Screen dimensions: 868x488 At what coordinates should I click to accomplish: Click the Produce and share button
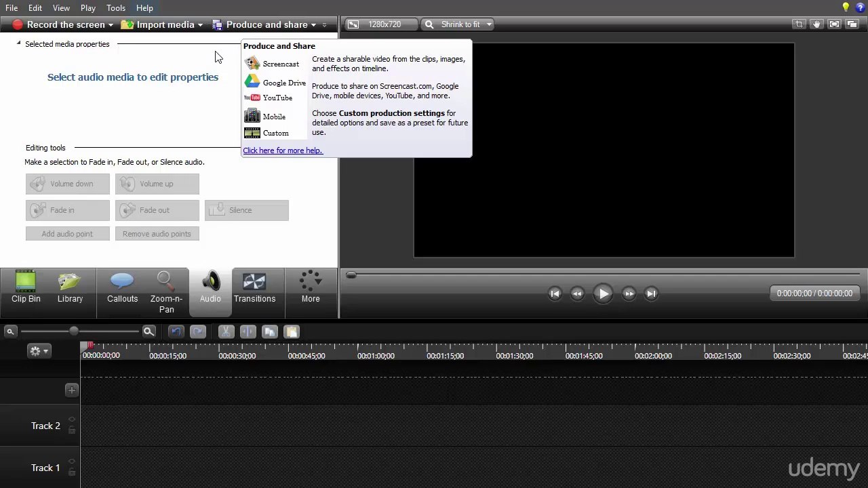coord(260,24)
